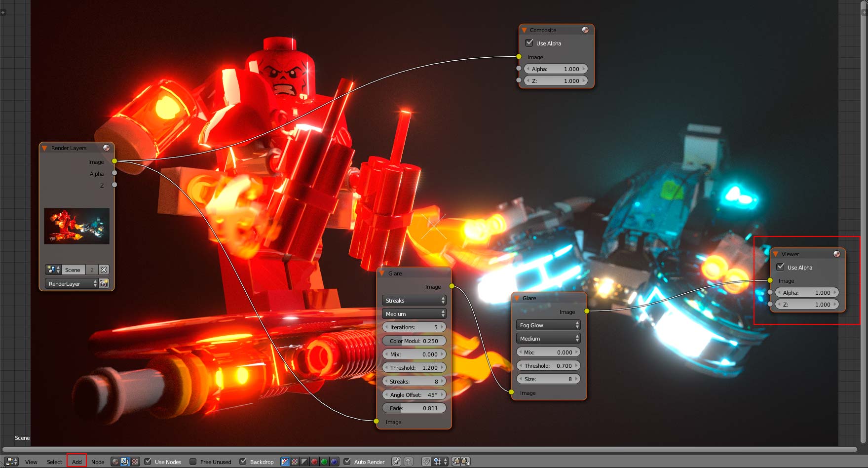Toggle preview sphere on Viewer node

click(x=836, y=254)
